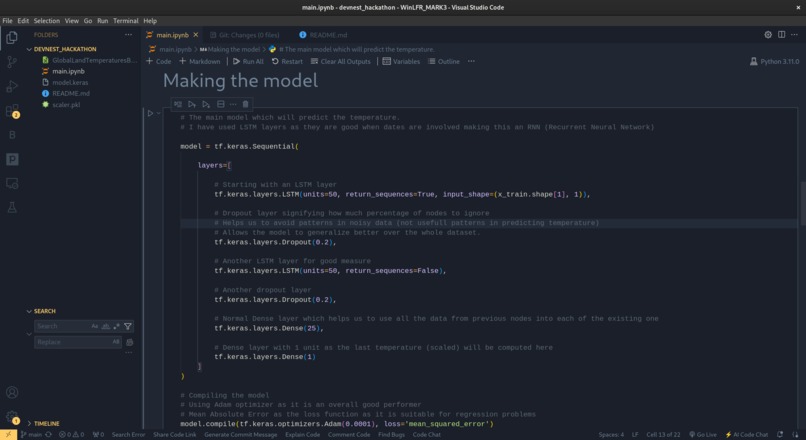Screen dimensions: 806x440
Task: Select Python 3.11.0 kernel picker
Action: click(774, 61)
